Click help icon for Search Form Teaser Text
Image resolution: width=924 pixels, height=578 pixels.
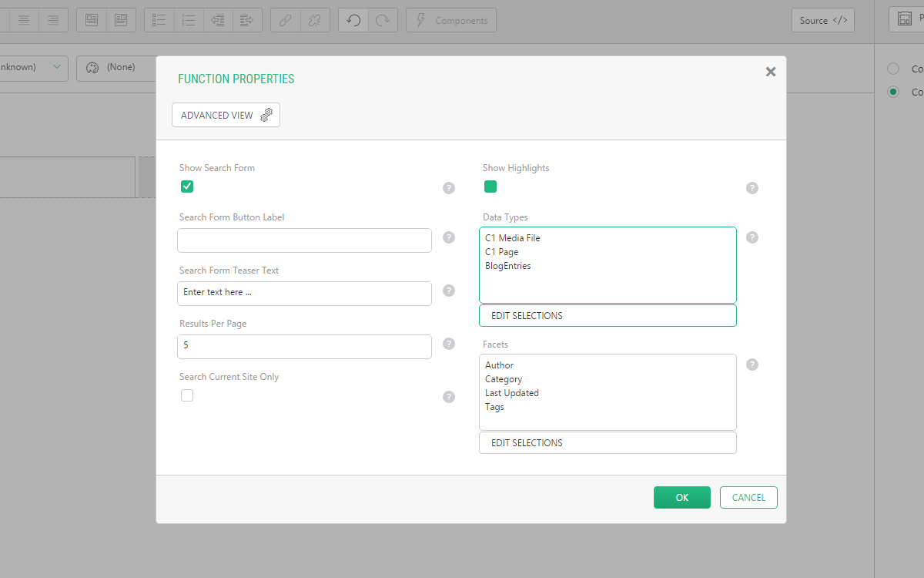click(x=449, y=291)
